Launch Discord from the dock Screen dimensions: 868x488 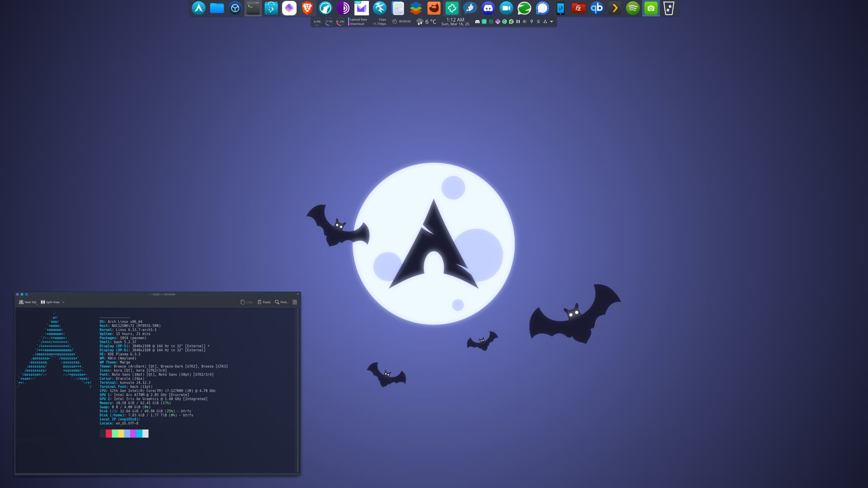(488, 8)
